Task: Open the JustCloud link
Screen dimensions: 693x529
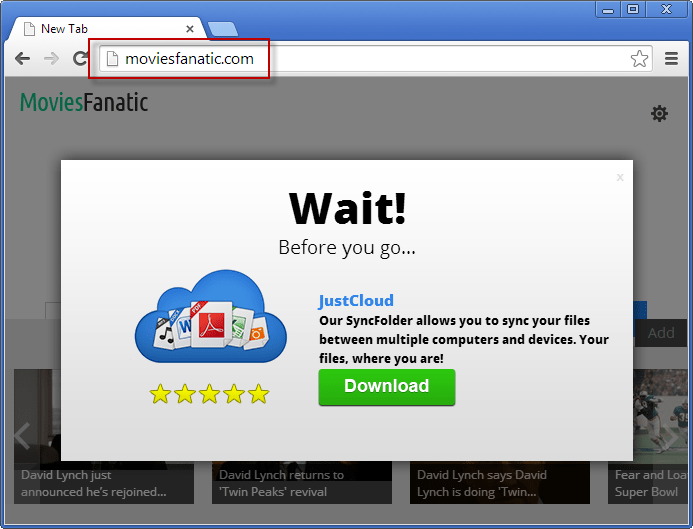Action: coord(356,301)
